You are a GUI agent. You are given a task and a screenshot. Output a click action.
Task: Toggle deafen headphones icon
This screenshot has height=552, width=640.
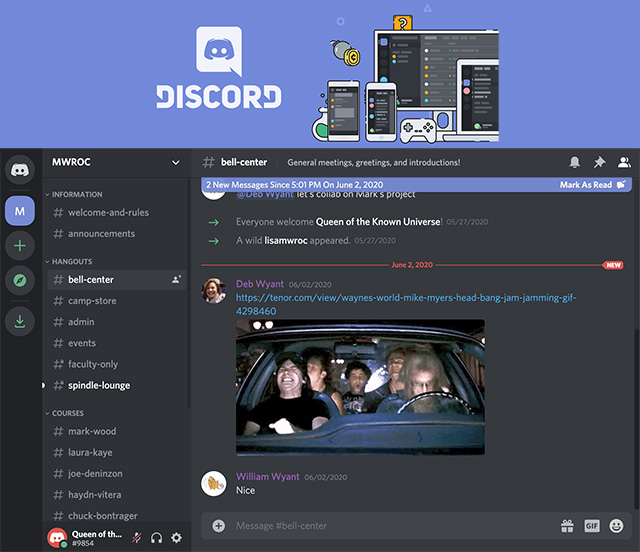point(156,538)
